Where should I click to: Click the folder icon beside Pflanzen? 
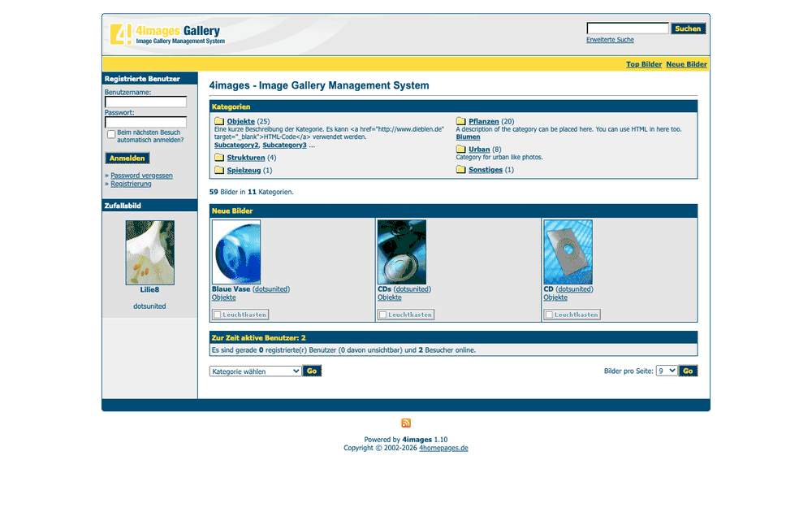click(x=461, y=121)
